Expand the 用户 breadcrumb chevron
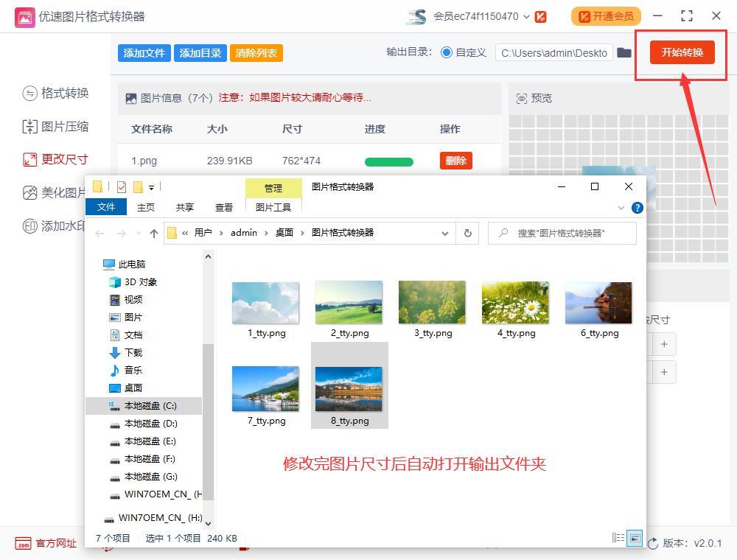Image resolution: width=737 pixels, height=560 pixels. (221, 233)
